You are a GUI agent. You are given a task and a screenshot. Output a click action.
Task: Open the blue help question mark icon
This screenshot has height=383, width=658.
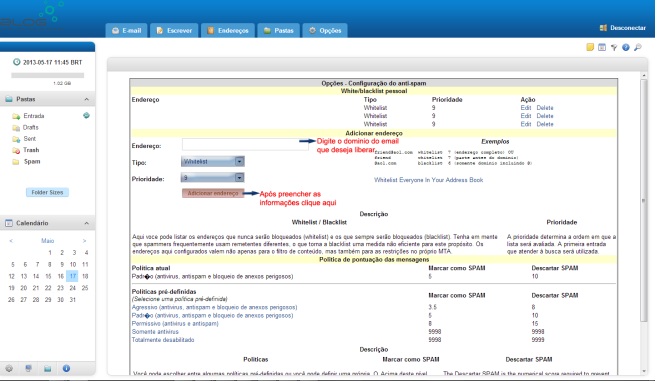tap(626, 47)
